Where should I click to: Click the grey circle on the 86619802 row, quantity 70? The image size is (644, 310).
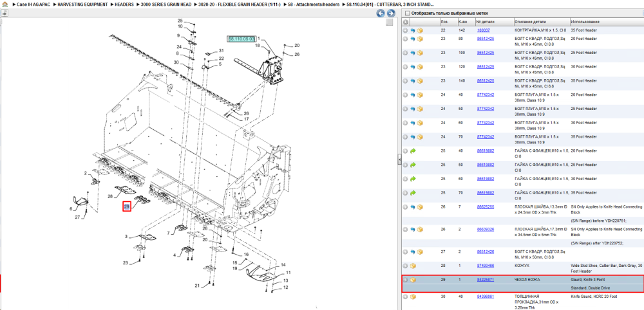(405, 193)
